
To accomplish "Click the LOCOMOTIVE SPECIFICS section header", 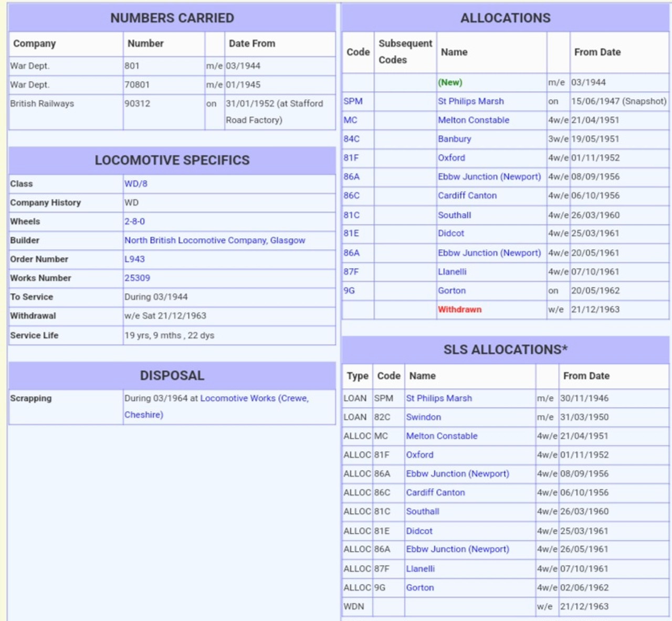I will [172, 161].
